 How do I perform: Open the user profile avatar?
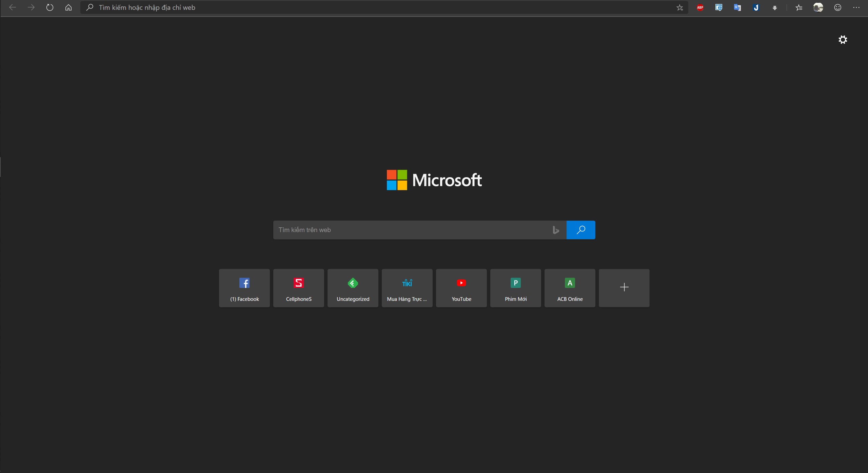point(818,7)
